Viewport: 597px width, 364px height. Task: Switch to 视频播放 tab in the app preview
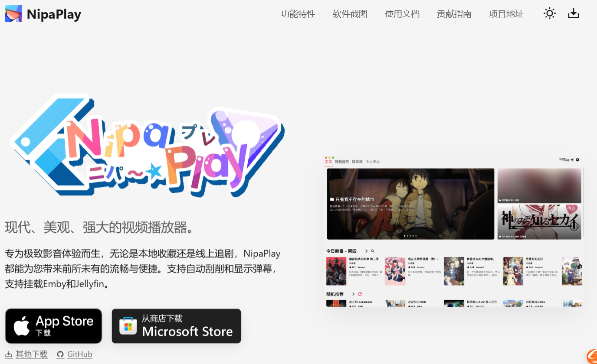click(342, 162)
